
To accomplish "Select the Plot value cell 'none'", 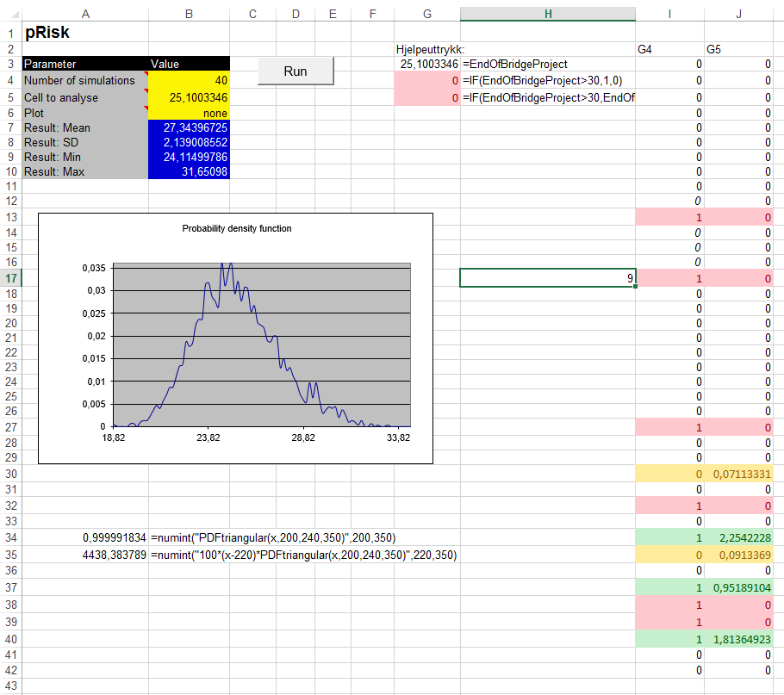I will [x=189, y=114].
